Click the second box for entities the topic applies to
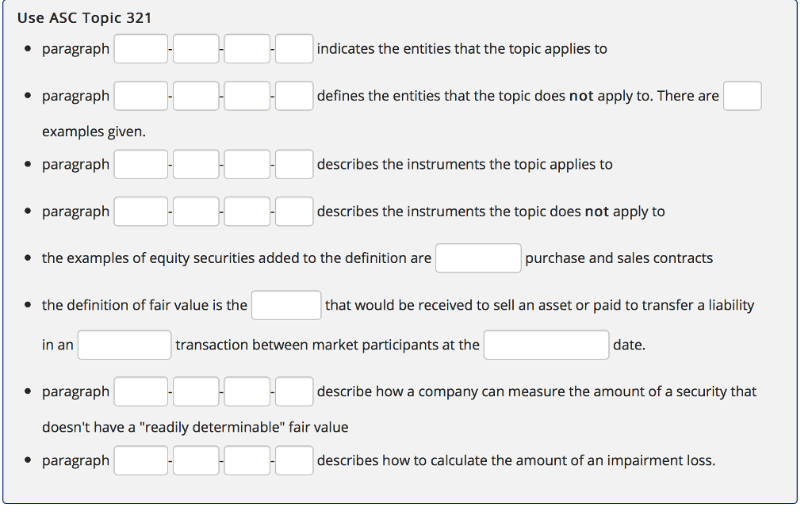812x515 pixels. [x=195, y=48]
